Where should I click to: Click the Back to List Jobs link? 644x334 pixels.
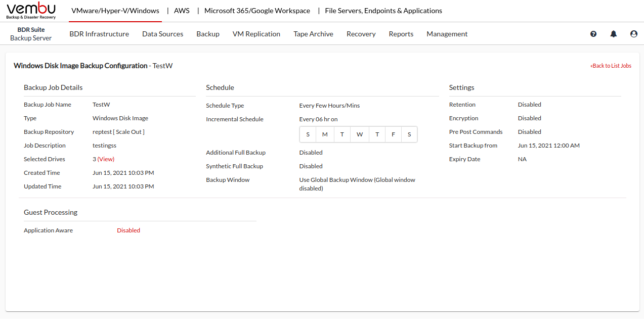(611, 66)
